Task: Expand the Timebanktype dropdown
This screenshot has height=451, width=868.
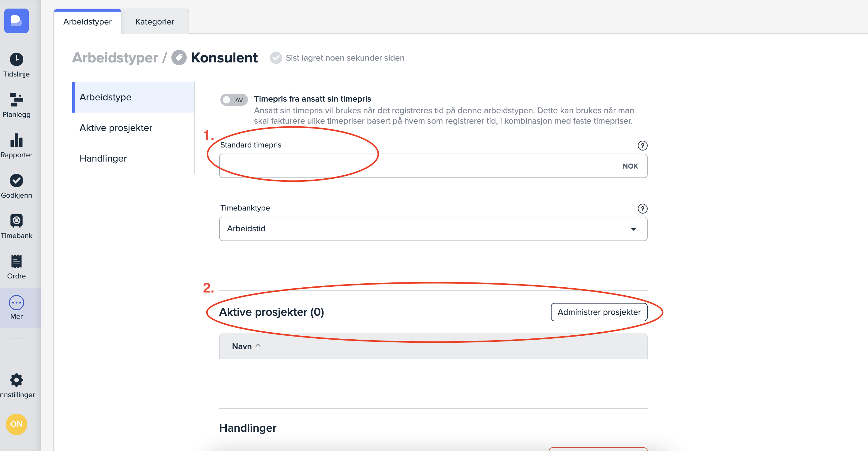Action: pos(433,229)
